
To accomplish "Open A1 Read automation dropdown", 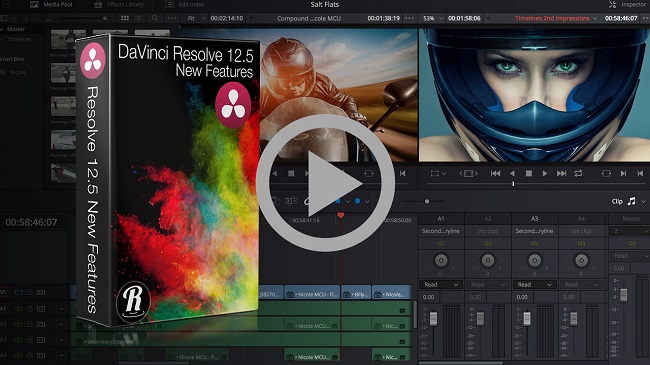I will (441, 285).
